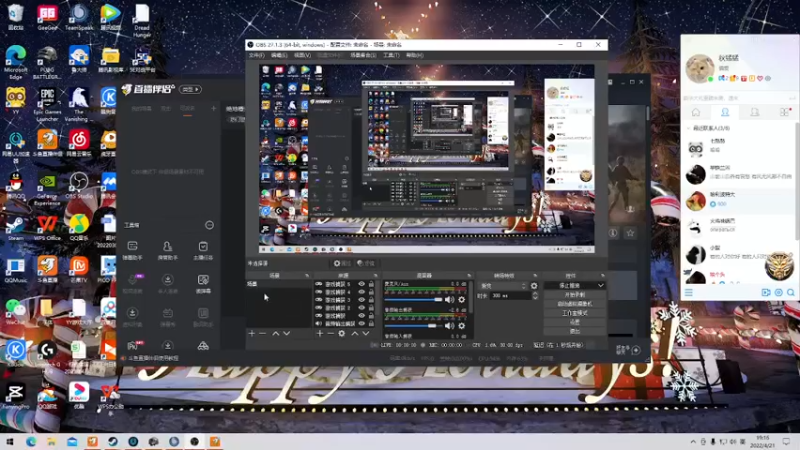The height and width of the screenshot is (450, 800).
Task: Pop out the Scenes dock panel
Action: [x=307, y=276]
